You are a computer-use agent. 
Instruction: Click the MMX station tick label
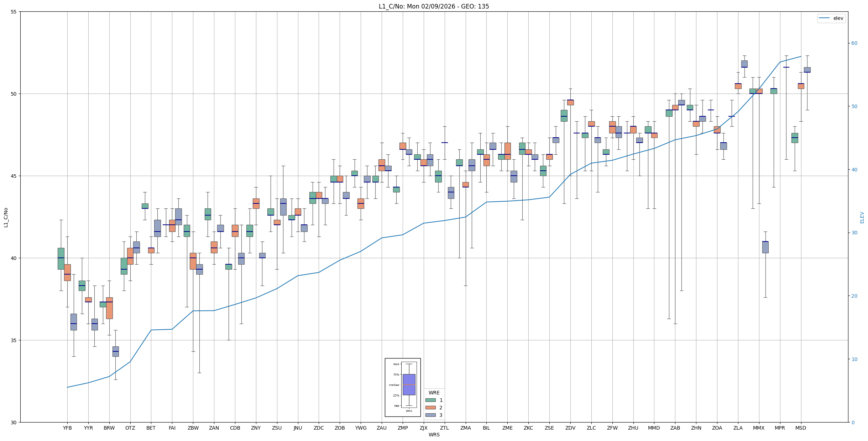point(759,428)
